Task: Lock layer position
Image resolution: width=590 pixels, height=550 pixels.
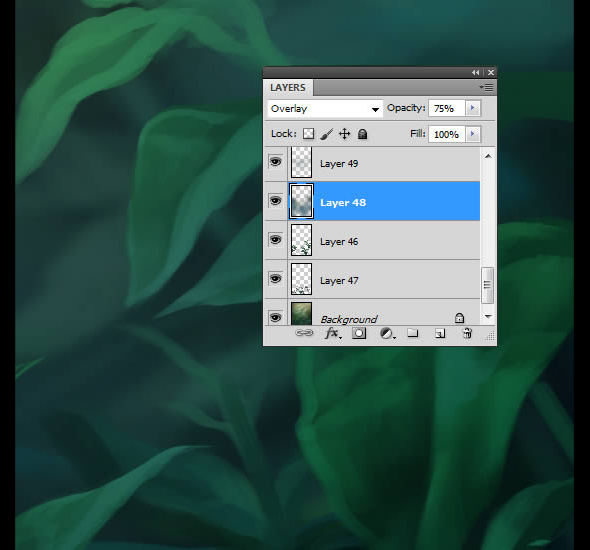Action: (x=344, y=134)
